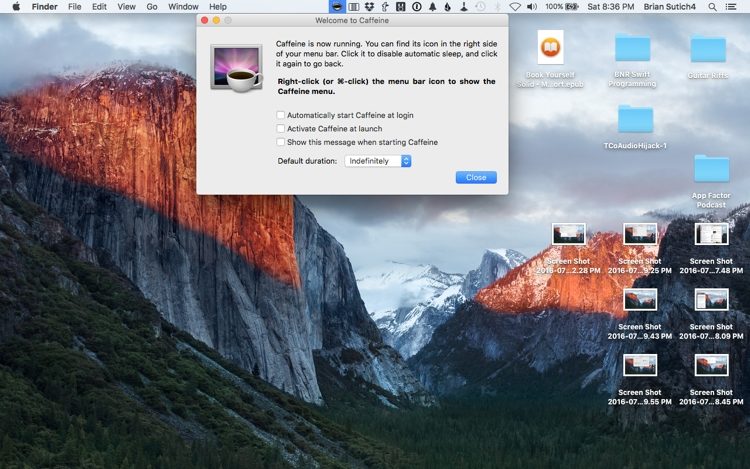The width and height of the screenshot is (750, 469).
Task: Open the Finder menu
Action: coord(44,7)
